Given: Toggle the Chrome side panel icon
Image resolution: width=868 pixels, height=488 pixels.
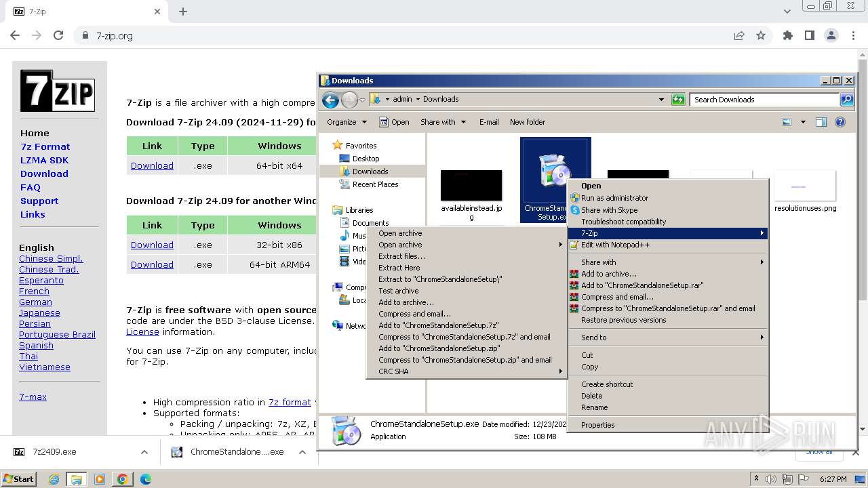Looking at the screenshot, I should 809,35.
